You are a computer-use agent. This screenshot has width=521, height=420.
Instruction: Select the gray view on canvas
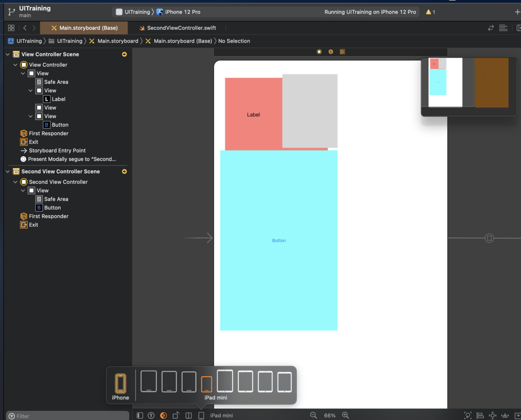tap(310, 111)
